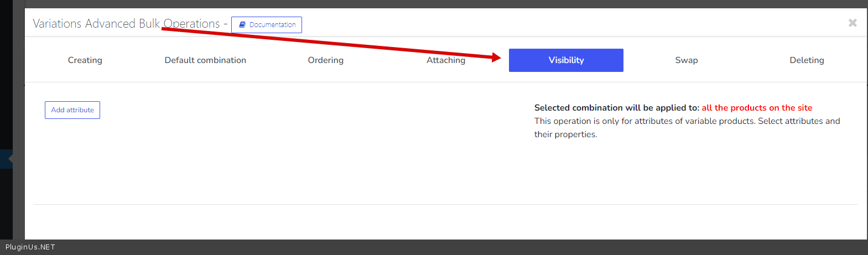Open the Creating tab

point(85,60)
